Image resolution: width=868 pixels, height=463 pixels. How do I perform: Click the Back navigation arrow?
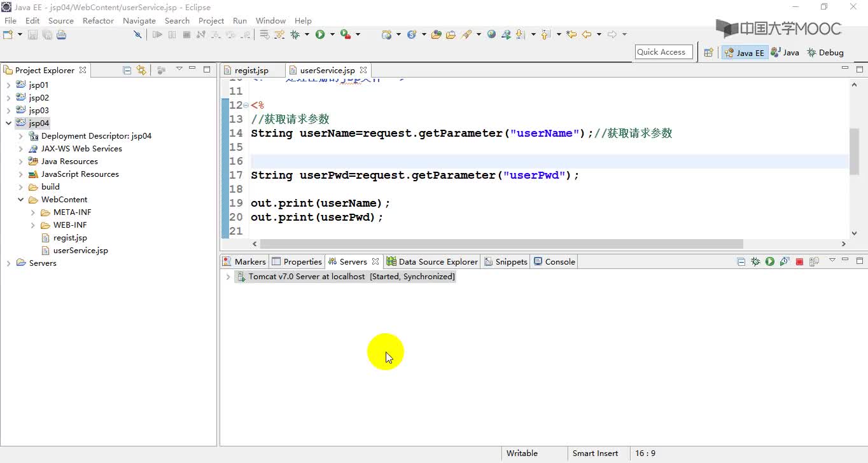click(x=586, y=34)
